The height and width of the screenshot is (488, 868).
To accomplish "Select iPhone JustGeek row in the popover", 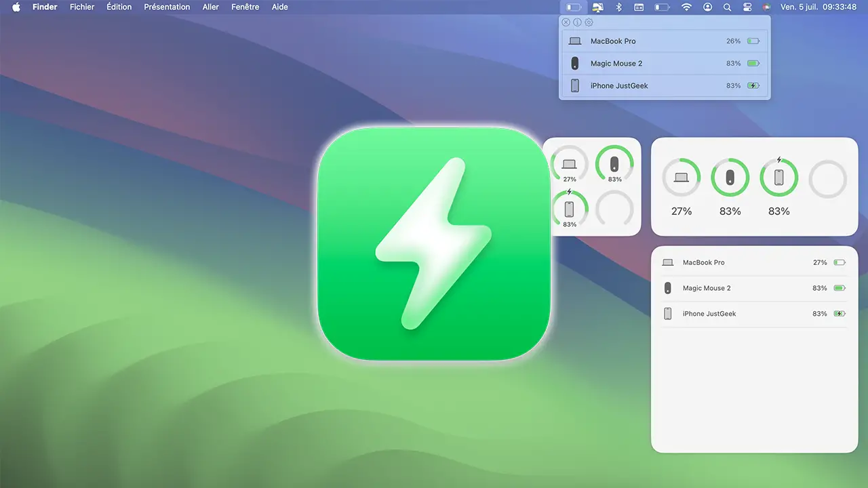I will coord(665,85).
